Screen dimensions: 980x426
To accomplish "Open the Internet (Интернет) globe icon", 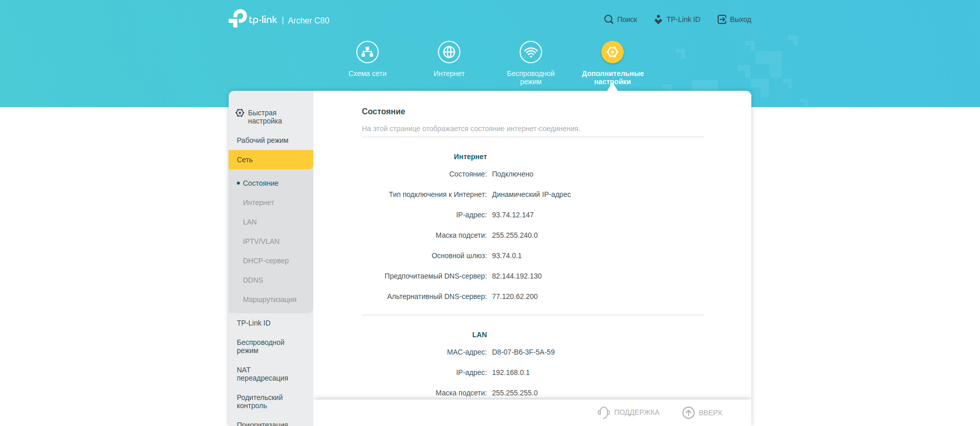I will point(449,52).
